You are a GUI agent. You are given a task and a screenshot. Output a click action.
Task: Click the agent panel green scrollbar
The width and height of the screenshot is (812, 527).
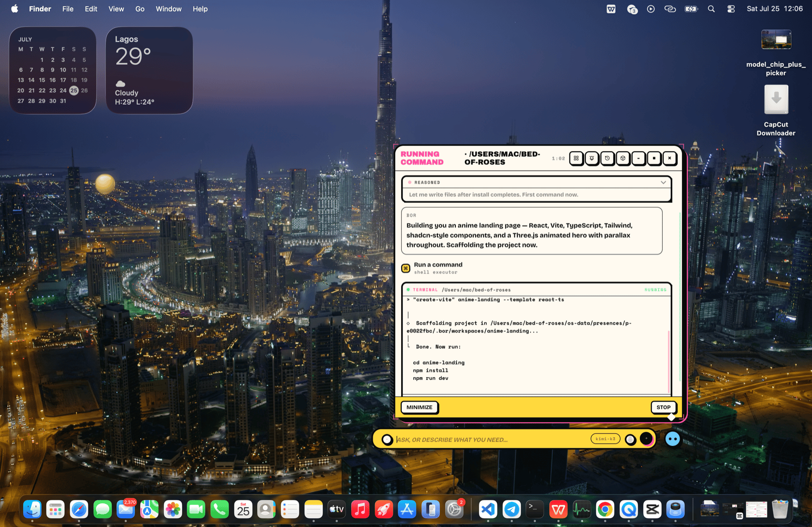[680, 297]
